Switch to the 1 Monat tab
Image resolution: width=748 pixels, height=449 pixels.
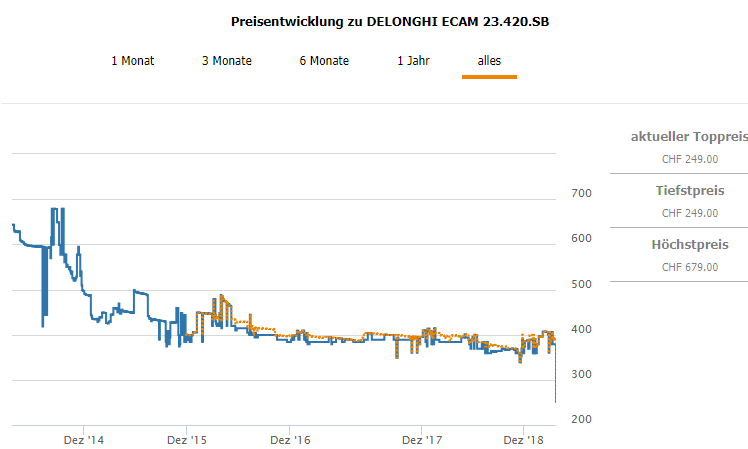pyautogui.click(x=132, y=61)
